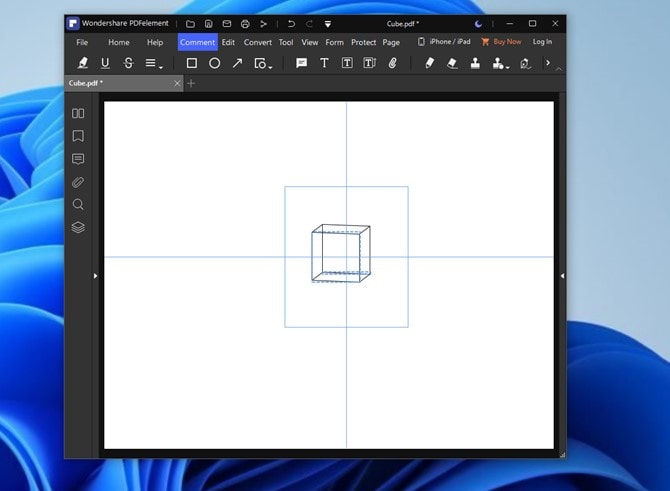
Task: Open the Search side panel
Action: pyautogui.click(x=78, y=204)
